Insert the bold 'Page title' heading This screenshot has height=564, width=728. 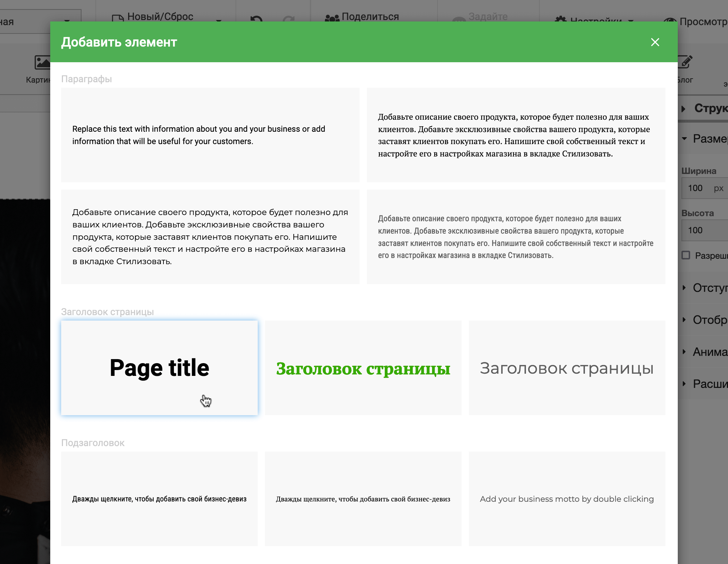tap(159, 368)
